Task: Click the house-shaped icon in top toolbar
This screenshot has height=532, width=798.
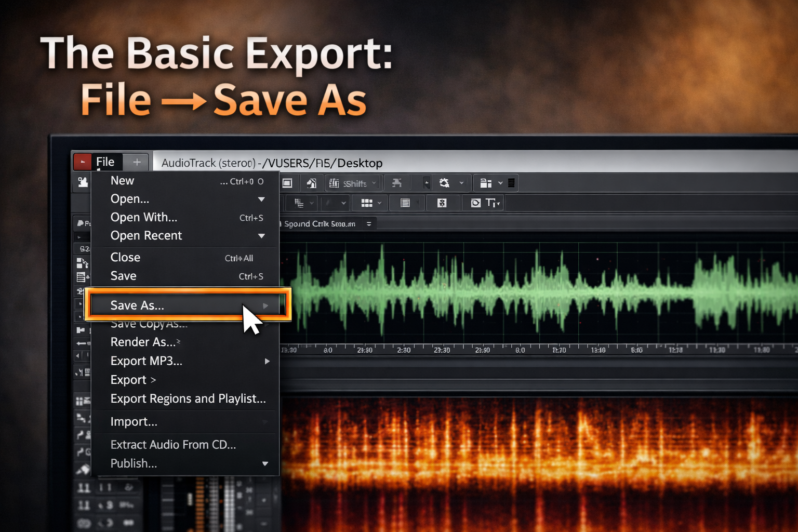Action: [312, 183]
